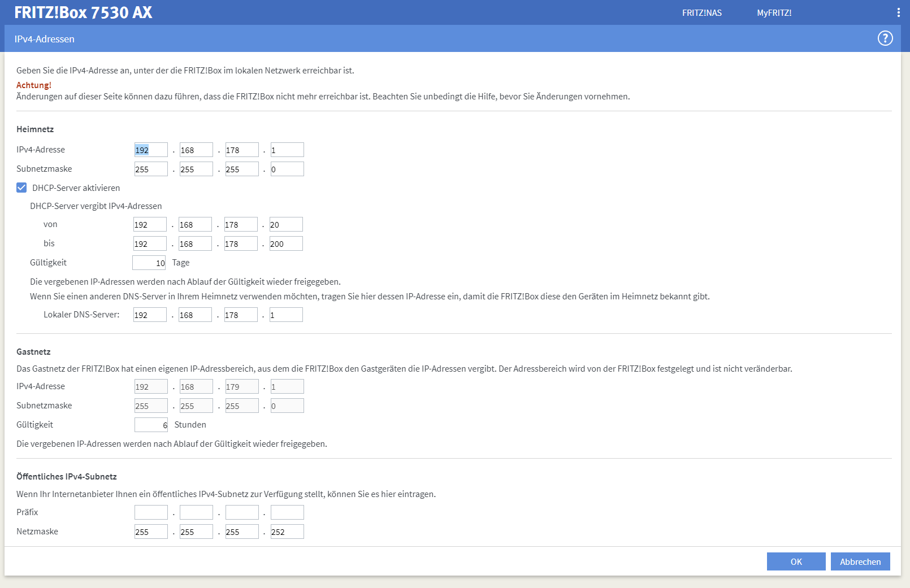The image size is (910, 588).
Task: Select Heimnetz IPv4-Adresse last octet field
Action: click(x=287, y=150)
